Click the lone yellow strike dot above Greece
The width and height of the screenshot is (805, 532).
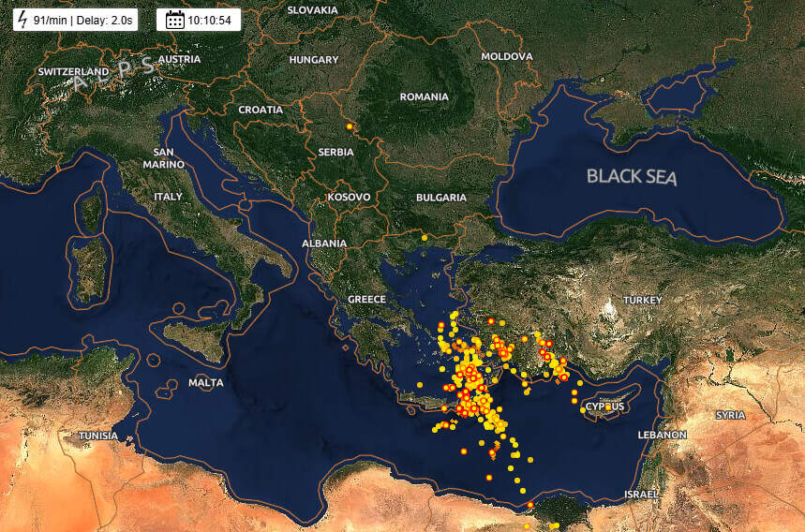[x=424, y=238]
